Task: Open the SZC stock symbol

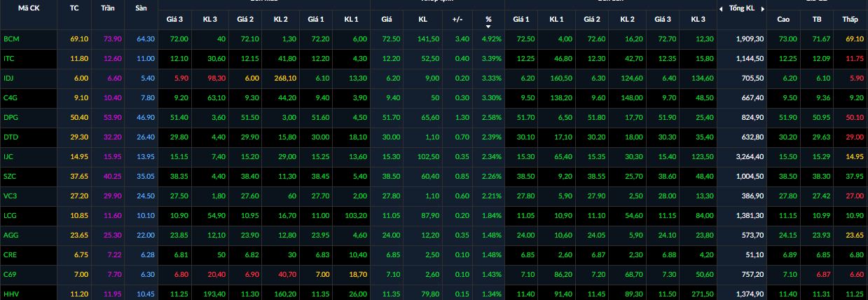Action: coord(10,176)
